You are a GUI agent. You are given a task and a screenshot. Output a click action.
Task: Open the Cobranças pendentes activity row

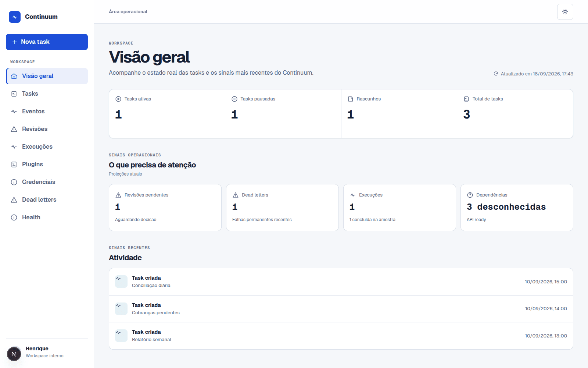(x=341, y=309)
